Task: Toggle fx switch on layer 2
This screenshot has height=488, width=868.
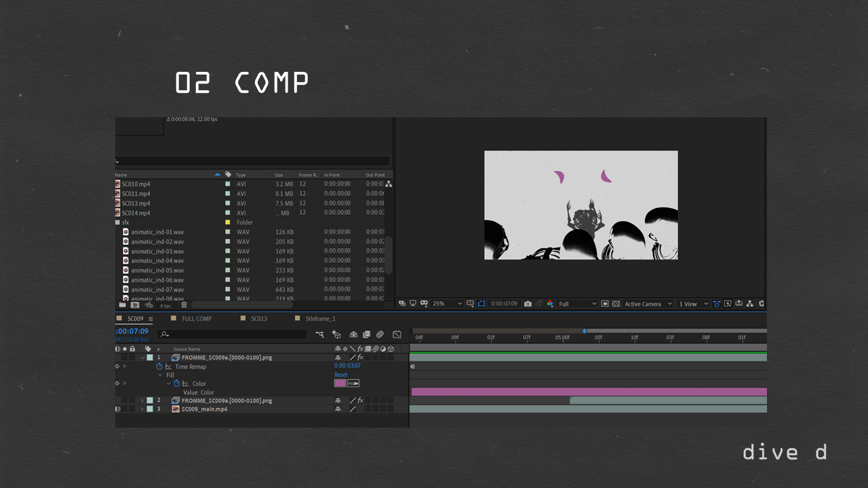Action: pos(360,401)
